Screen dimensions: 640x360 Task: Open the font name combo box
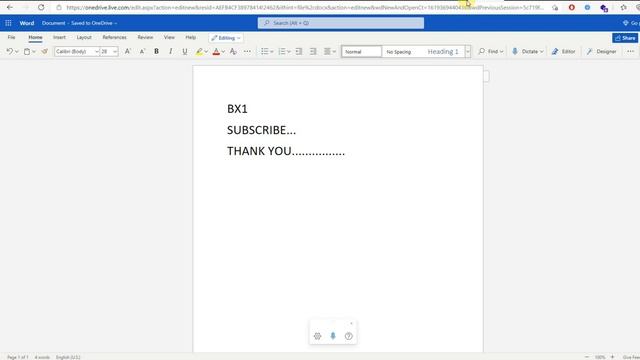pyautogui.click(x=77, y=51)
